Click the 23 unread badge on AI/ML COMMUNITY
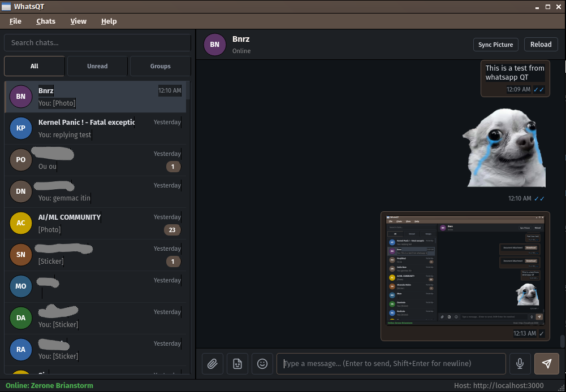The width and height of the screenshot is (566, 392). click(172, 230)
